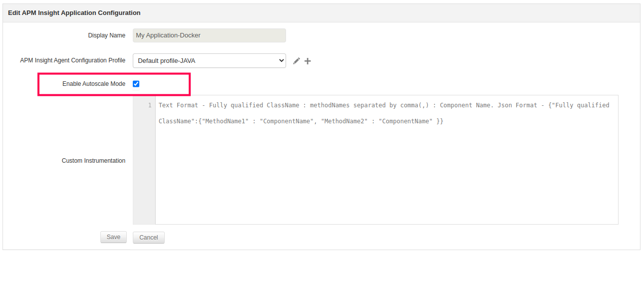
Task: Click 'APM Insight Agent Configuration Profile' label
Action: tap(73, 60)
